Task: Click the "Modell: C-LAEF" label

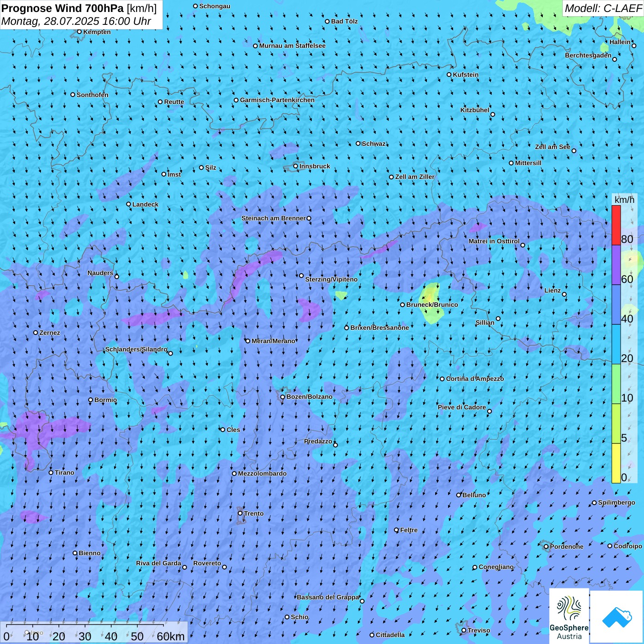Action: [603, 8]
